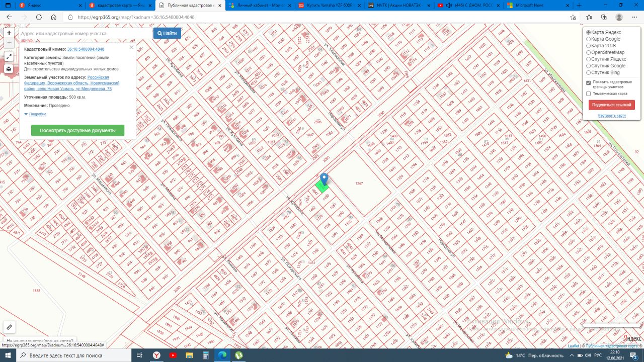Add this page to favorites
Image resolution: width=644 pixels, height=362 pixels.
[x=574, y=17]
